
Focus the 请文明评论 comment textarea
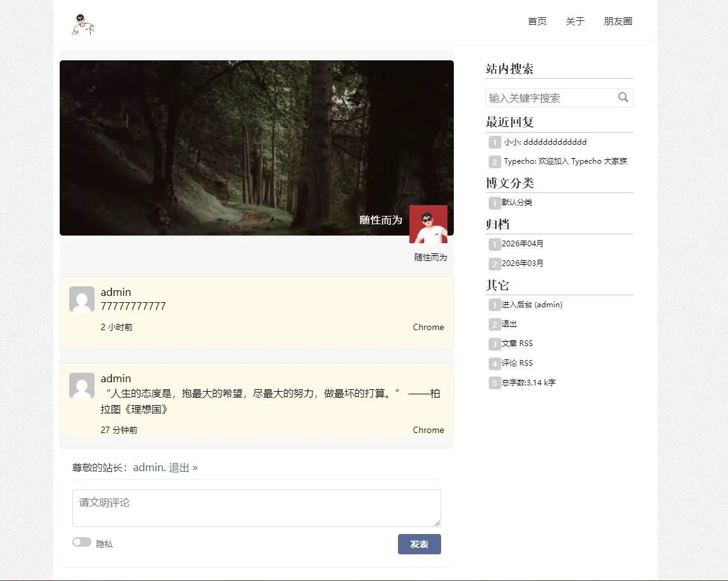[256, 508]
